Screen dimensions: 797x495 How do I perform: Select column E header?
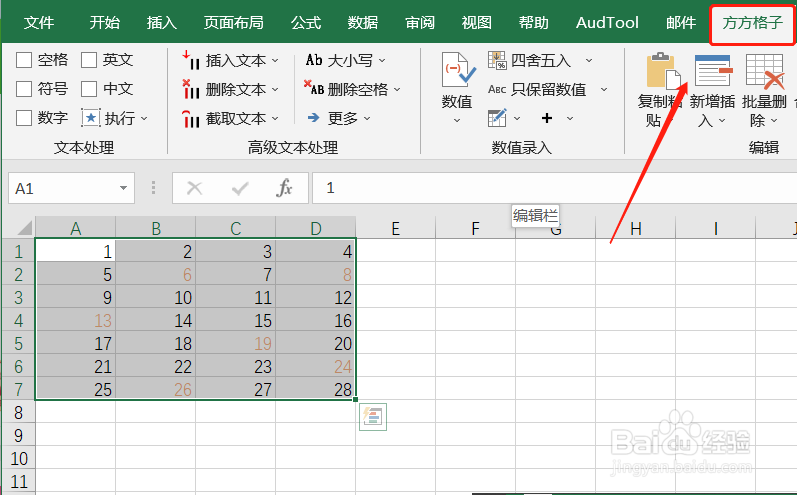[x=395, y=228]
